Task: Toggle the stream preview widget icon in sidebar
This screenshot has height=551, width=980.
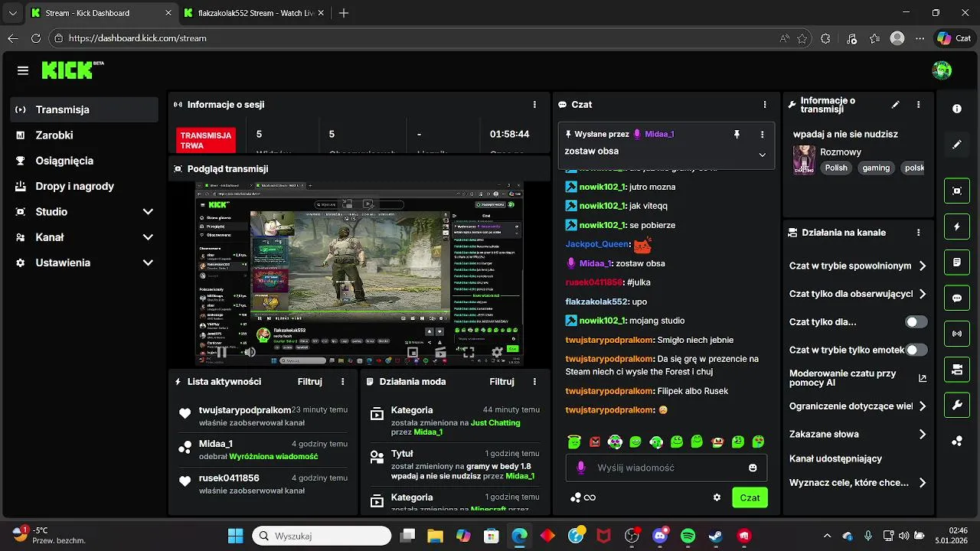Action: 957,191
